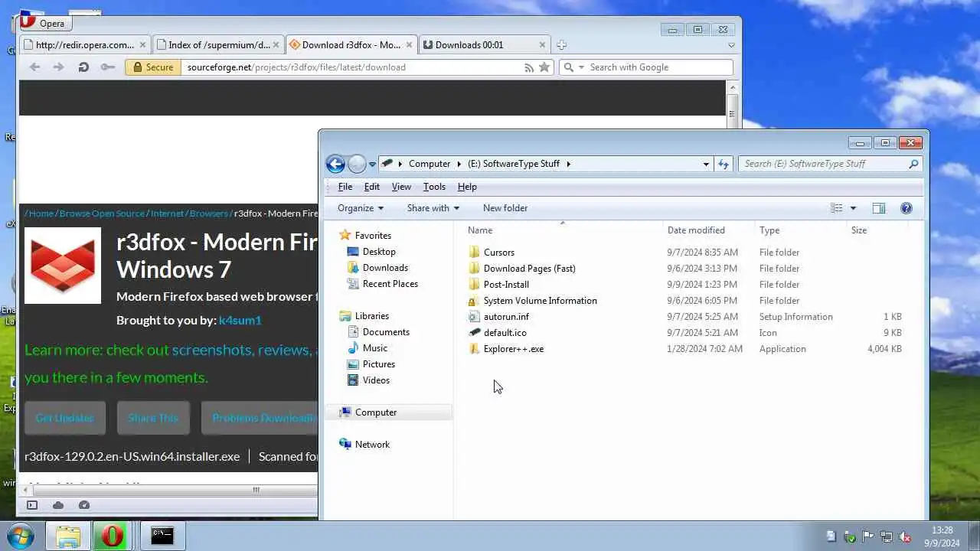Open Opera closed tabs dropdown
Screen dimensions: 980x551
(730, 45)
